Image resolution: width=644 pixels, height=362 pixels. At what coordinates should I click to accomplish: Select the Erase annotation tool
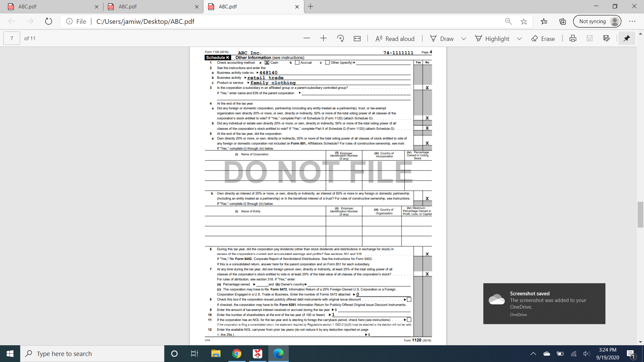click(543, 38)
